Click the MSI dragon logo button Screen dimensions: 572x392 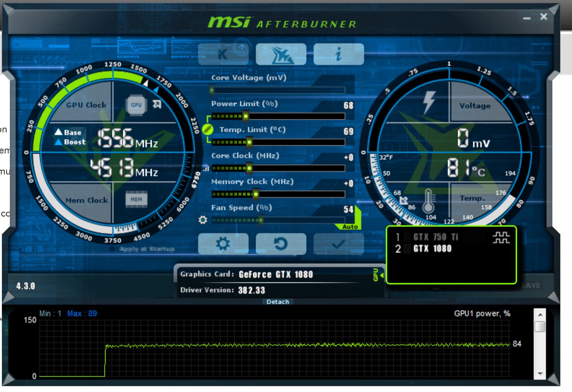281,54
